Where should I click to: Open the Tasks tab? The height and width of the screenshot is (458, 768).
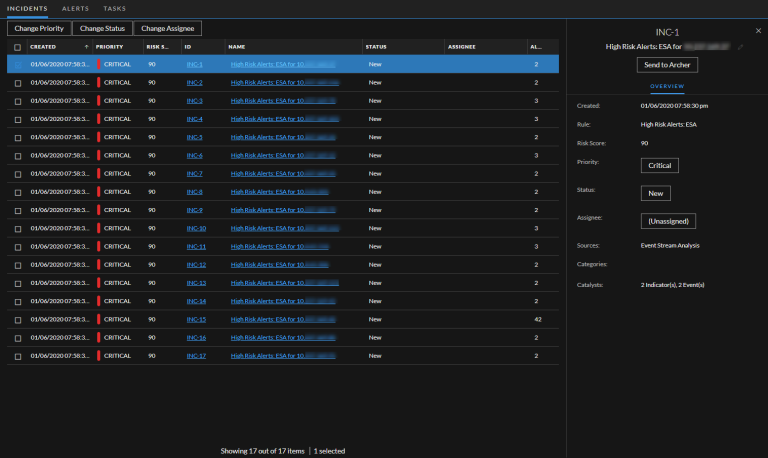point(115,8)
